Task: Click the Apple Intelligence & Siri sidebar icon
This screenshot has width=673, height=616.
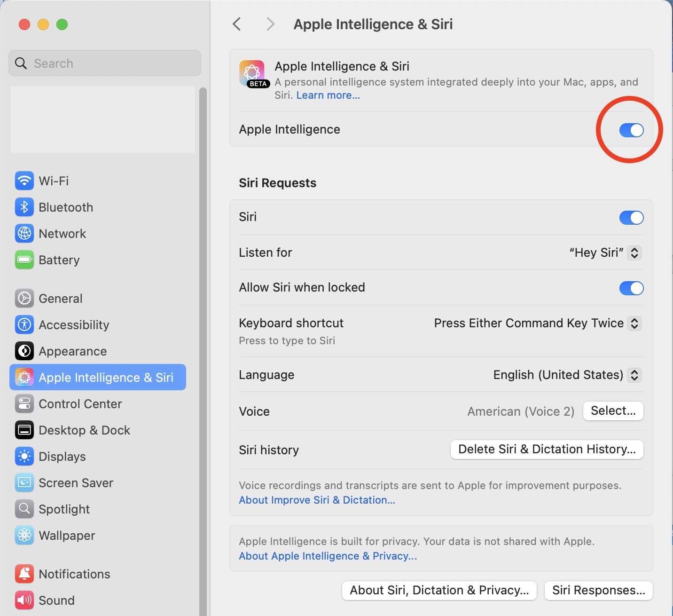Action: click(x=24, y=377)
